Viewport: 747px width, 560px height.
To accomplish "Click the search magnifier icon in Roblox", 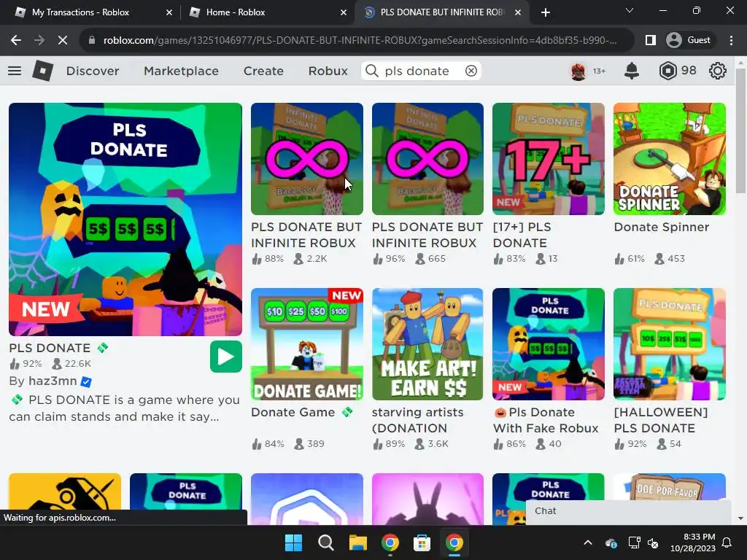I will point(371,71).
